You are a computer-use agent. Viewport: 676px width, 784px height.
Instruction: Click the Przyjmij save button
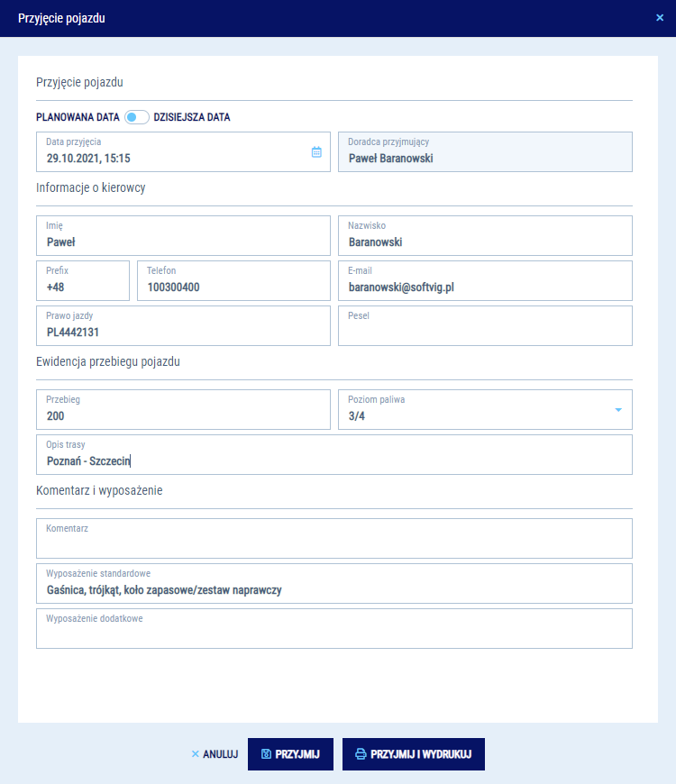pos(290,754)
